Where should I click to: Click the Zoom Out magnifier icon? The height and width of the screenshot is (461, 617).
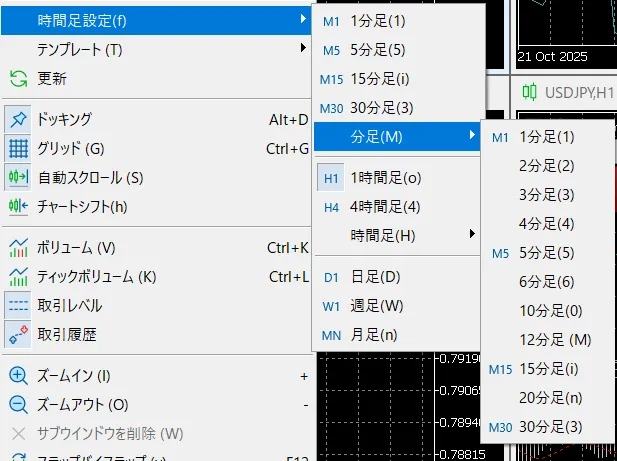(18, 405)
